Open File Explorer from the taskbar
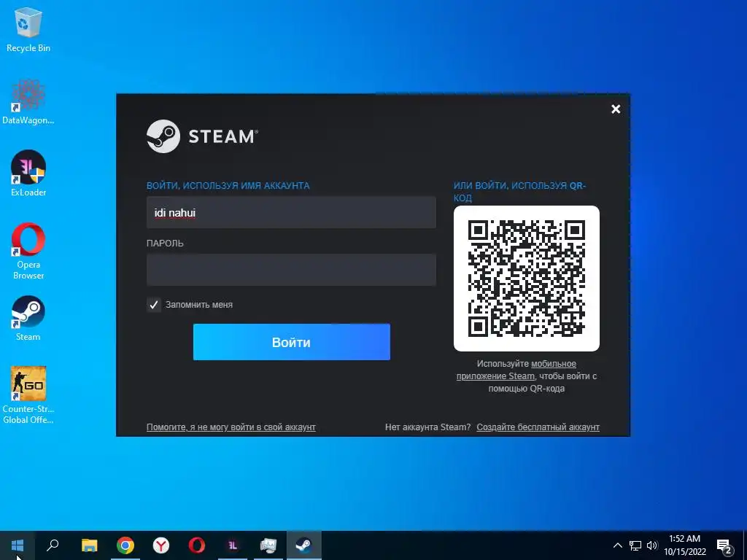The image size is (747, 560). tap(89, 545)
